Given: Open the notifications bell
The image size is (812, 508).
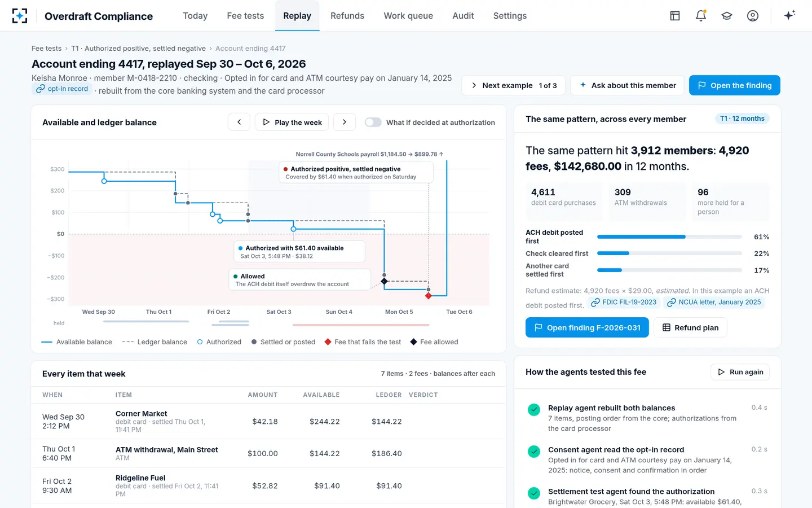Looking at the screenshot, I should (701, 16).
